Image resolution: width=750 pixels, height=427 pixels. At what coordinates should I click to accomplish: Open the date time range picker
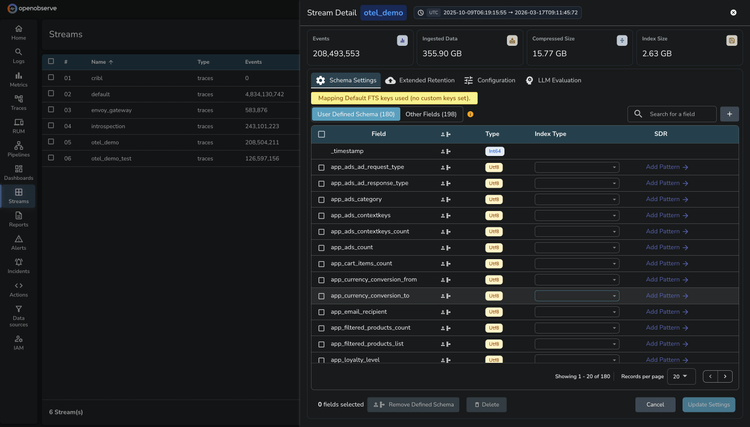(x=497, y=12)
